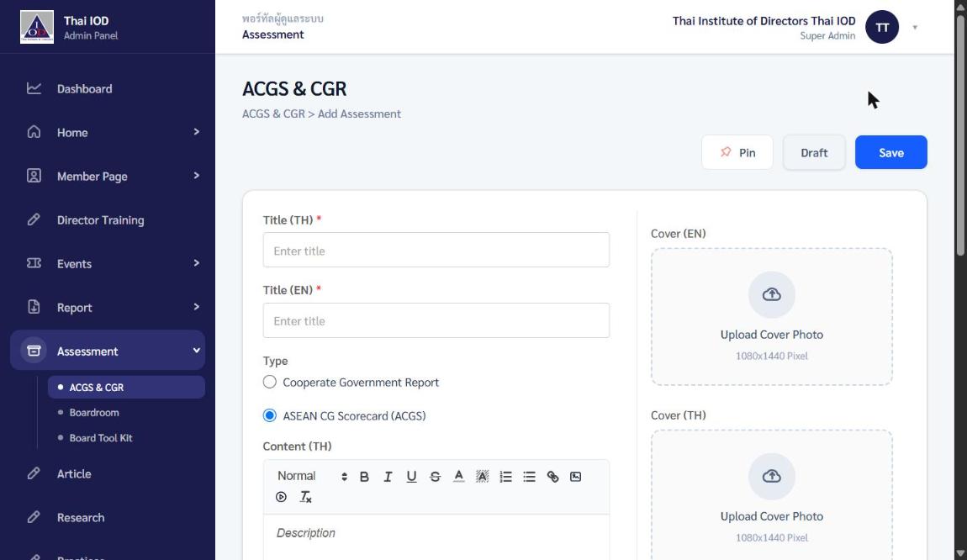This screenshot has height=560, width=967.
Task: Save the assessment
Action: 891,152
